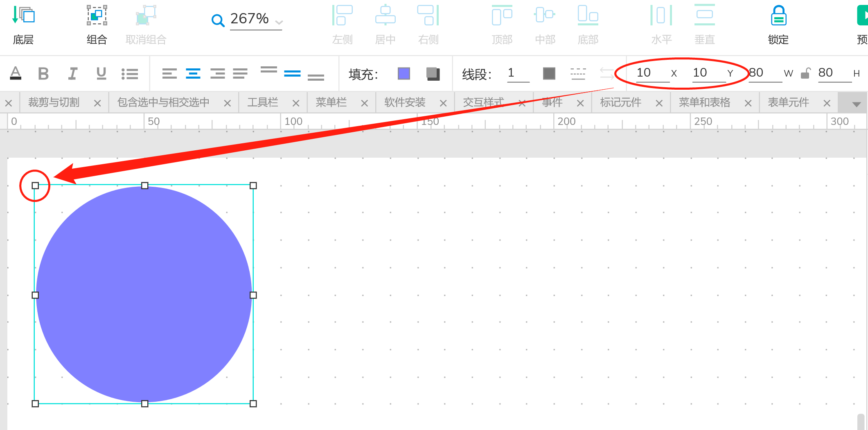Switch to 菜单和表格 tab
This screenshot has height=430, width=868.
point(705,102)
